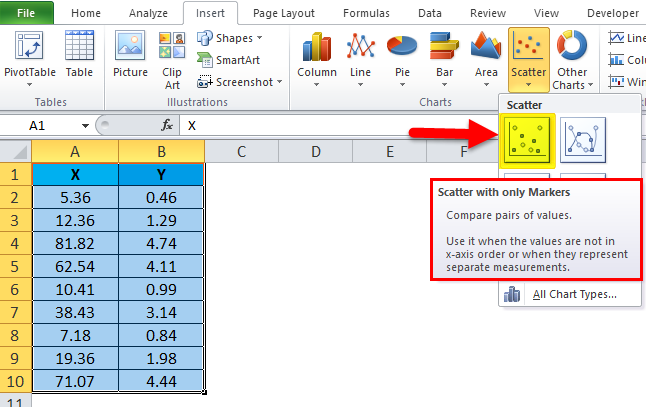Open the Bar chart gallery
This screenshot has width=646, height=407.
[x=444, y=60]
